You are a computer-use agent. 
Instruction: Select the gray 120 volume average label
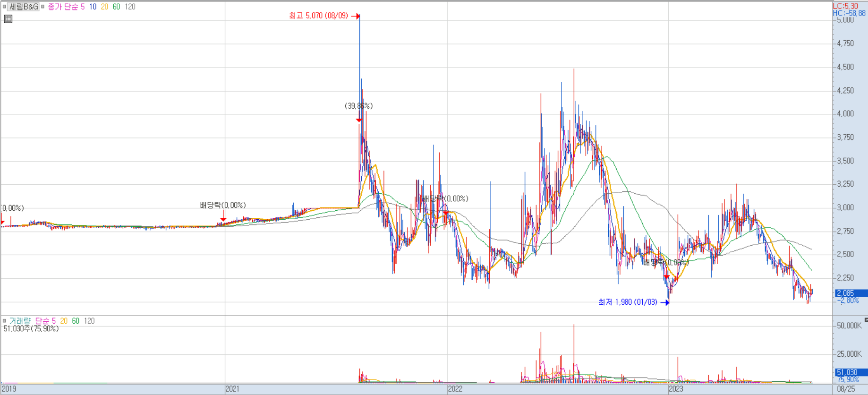click(89, 321)
